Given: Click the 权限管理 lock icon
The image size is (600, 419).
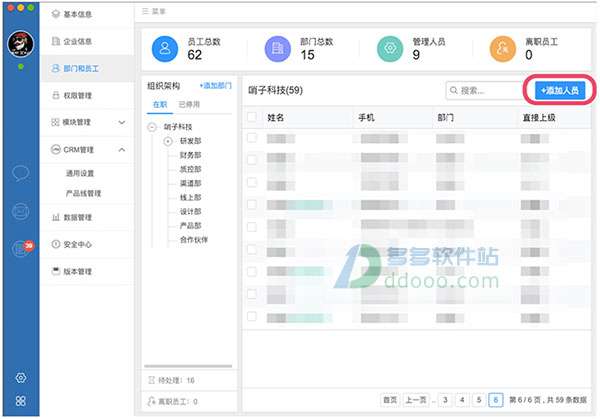Looking at the screenshot, I should coord(56,95).
